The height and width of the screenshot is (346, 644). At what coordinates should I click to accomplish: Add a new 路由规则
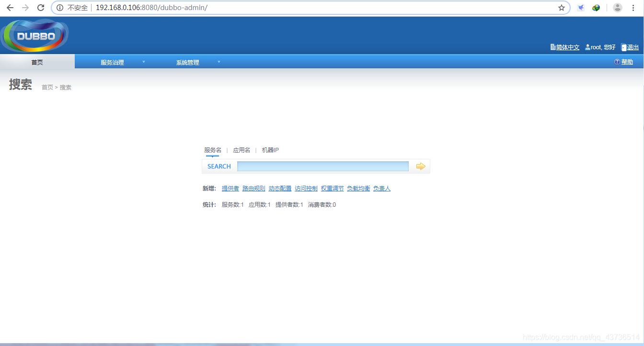pyautogui.click(x=254, y=189)
